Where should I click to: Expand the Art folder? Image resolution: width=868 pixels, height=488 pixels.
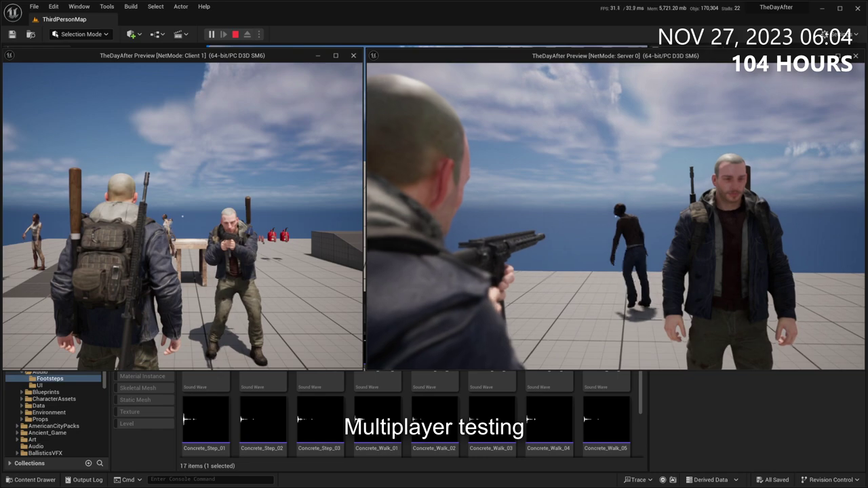tap(18, 439)
